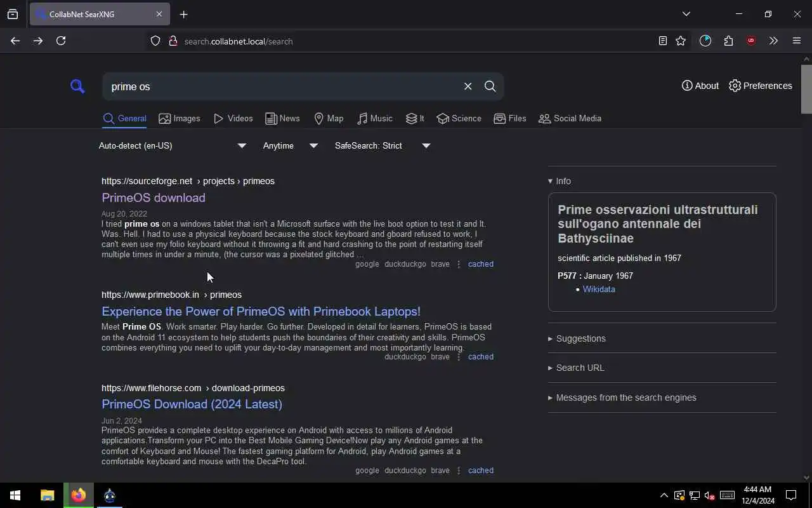Screen dimensions: 812x508
Task: Open the Wikidata link in Info box
Action: pyautogui.click(x=599, y=289)
